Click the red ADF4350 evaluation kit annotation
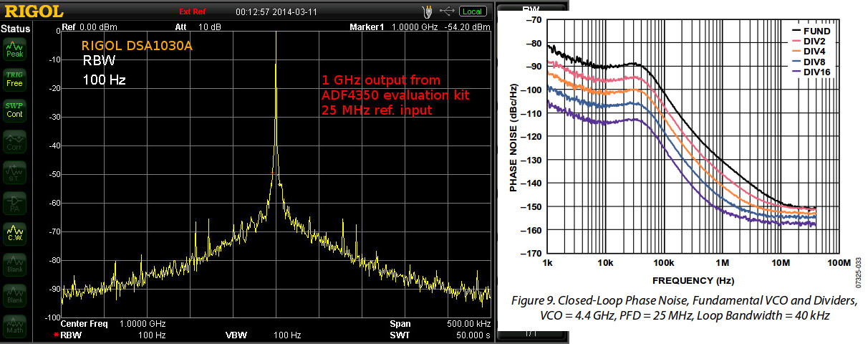Viewport: 868px width, 344px height. [x=395, y=95]
